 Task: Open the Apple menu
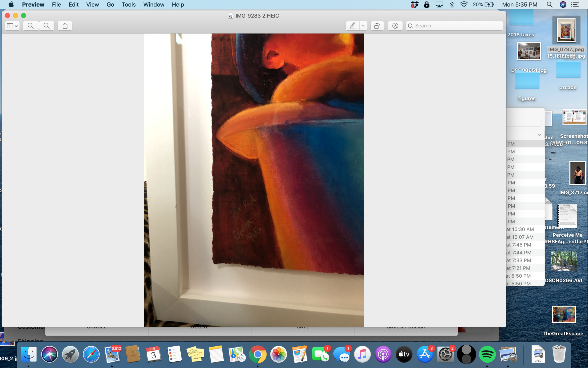(x=11, y=4)
